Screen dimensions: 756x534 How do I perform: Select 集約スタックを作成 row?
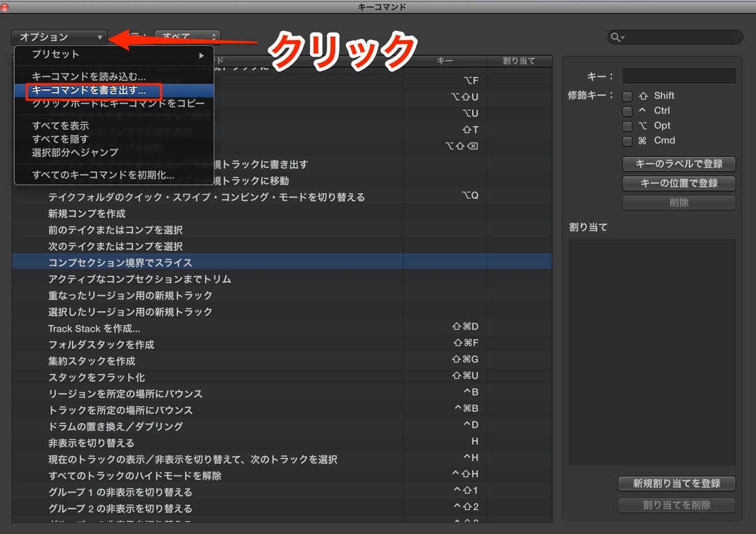coord(282,361)
